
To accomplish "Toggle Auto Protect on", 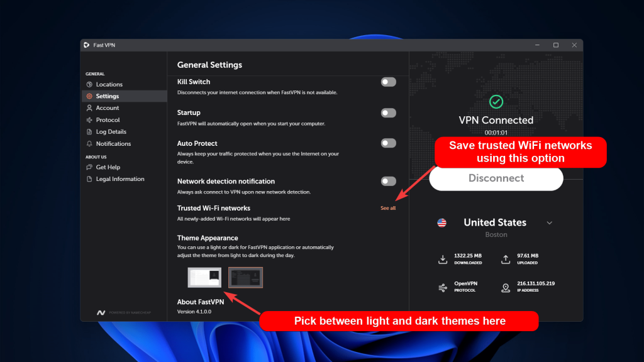I will [x=388, y=143].
